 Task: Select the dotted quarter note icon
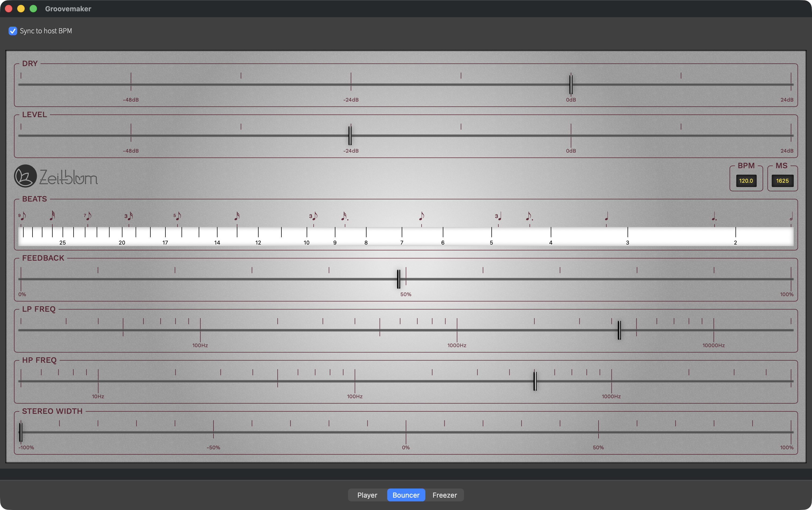[x=714, y=216]
